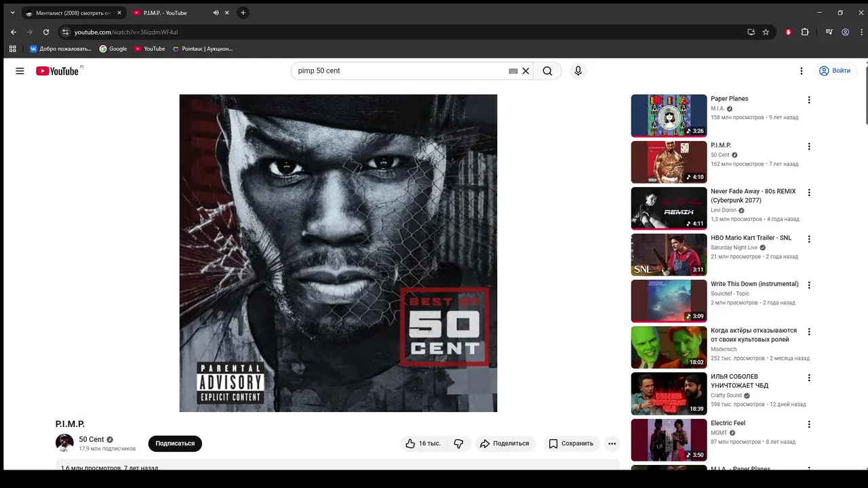The image size is (868, 488).
Task: Open the YouTube bookmark
Action: click(x=150, y=49)
